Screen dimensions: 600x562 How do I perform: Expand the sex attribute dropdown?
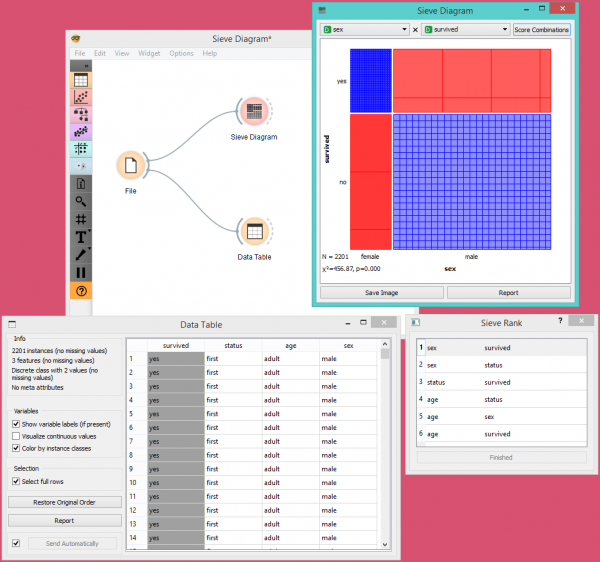pyautogui.click(x=364, y=30)
